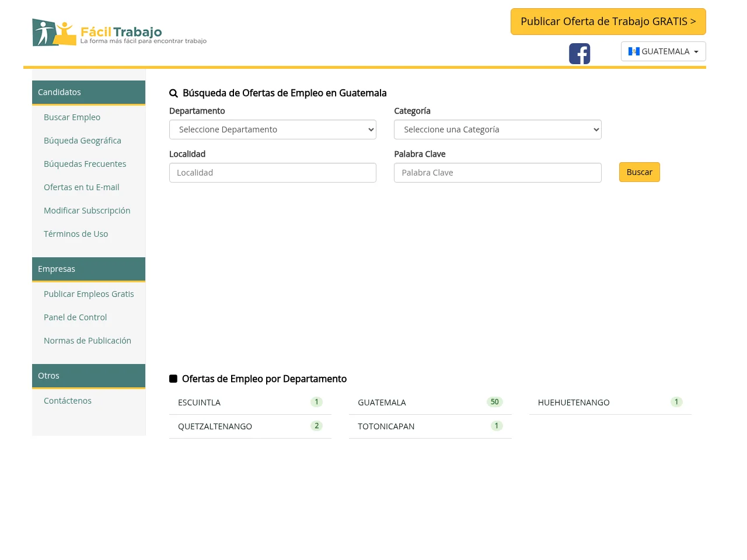The image size is (747, 560).
Task: Open Publicar Empleos Gratis link
Action: pos(89,294)
